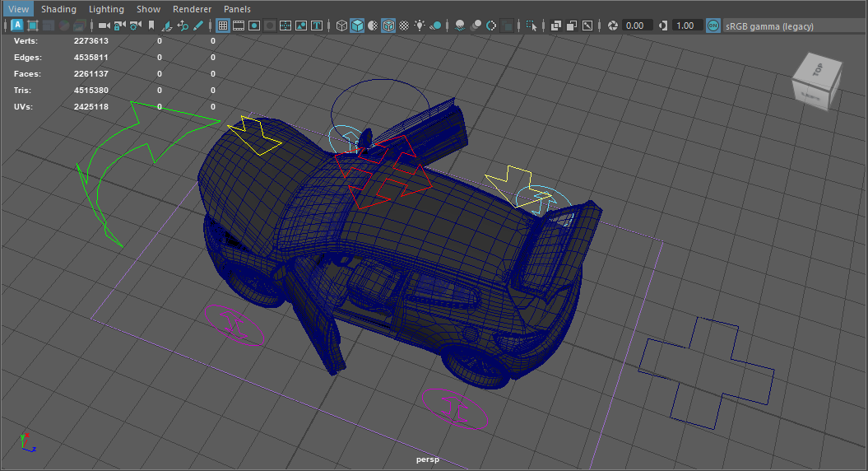868x471 pixels.
Task: Open Camera Attributes from toolbar
Action: click(x=134, y=26)
